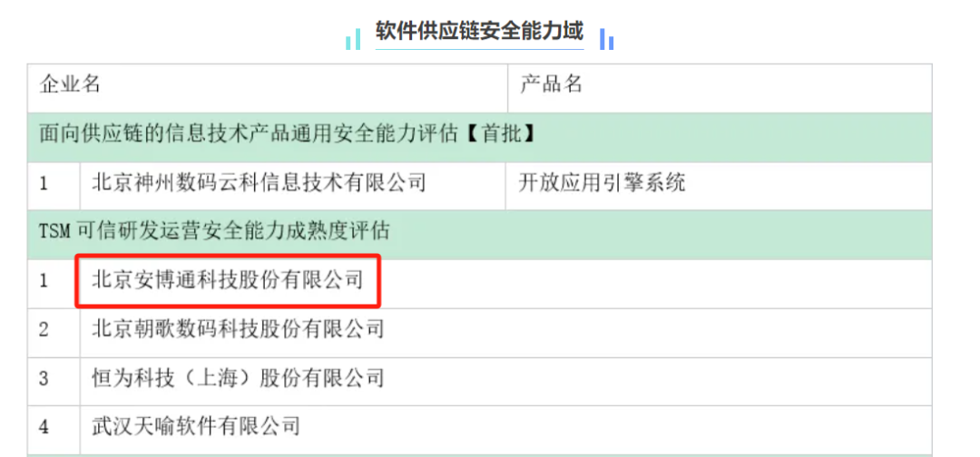Open 恒为科技（上海）股份有限公司 entry
This screenshot has width=980, height=457.
pos(238,378)
